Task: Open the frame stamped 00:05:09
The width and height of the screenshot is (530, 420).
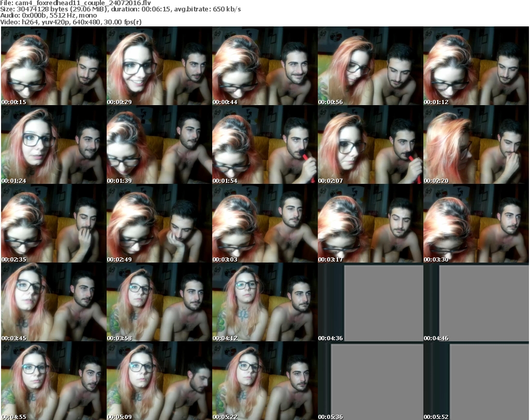Action: [159, 381]
